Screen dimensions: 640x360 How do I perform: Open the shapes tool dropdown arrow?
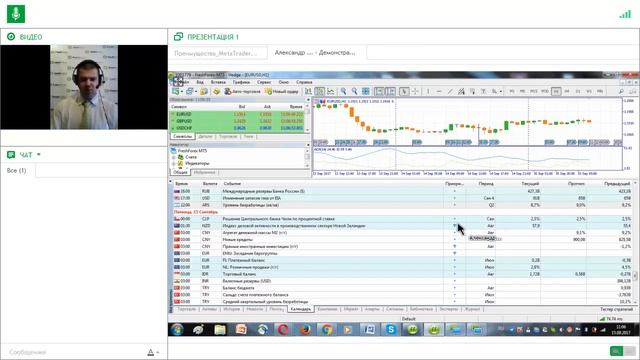[x=500, y=92]
